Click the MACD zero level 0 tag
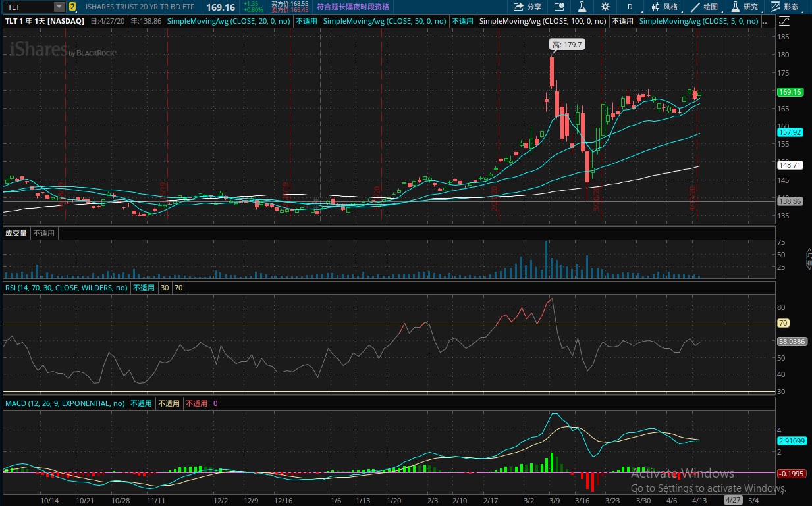This screenshot has width=812, height=506. point(215,403)
